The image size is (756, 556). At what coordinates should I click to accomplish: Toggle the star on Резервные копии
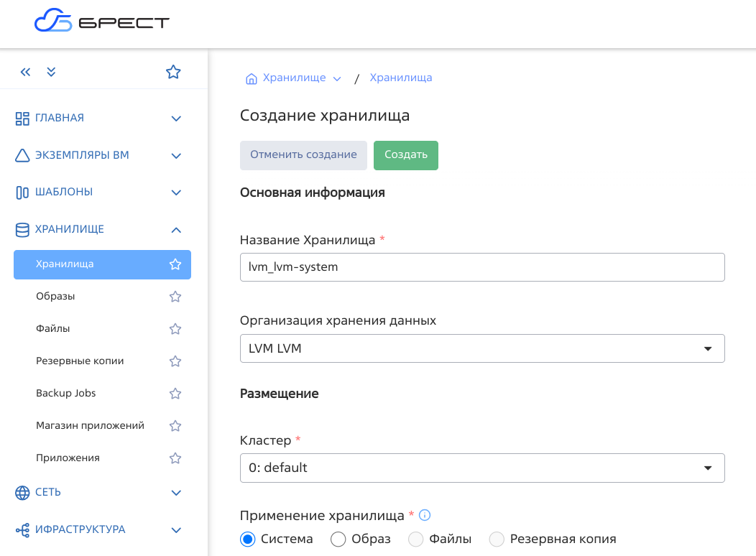click(175, 361)
